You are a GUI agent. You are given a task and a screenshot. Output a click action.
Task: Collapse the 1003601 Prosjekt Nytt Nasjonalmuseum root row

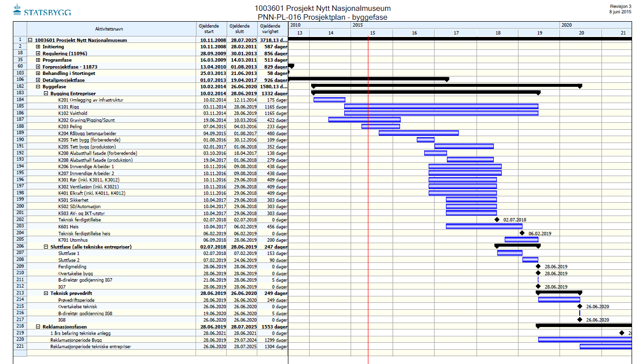(x=31, y=40)
